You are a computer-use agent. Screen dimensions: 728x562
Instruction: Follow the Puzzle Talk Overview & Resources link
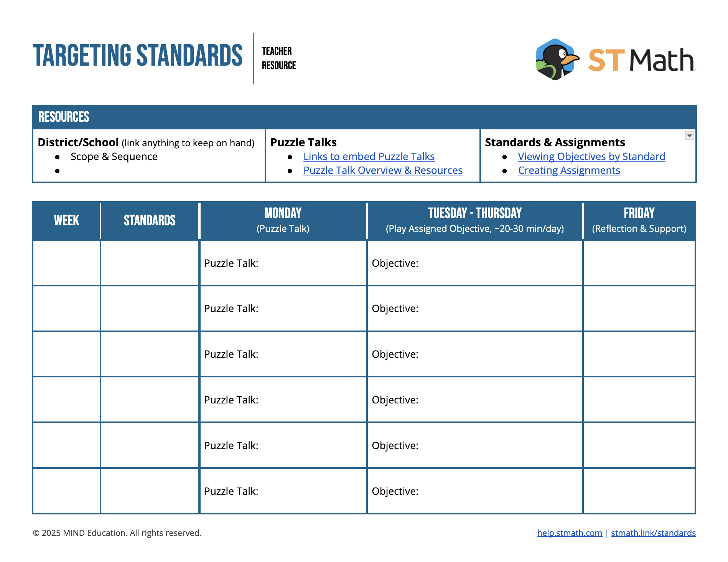click(x=382, y=170)
